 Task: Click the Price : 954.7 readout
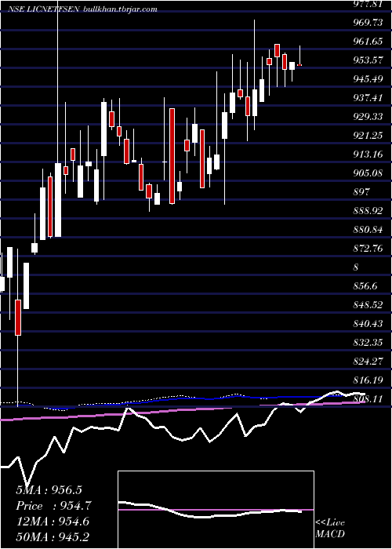[x=53, y=507]
